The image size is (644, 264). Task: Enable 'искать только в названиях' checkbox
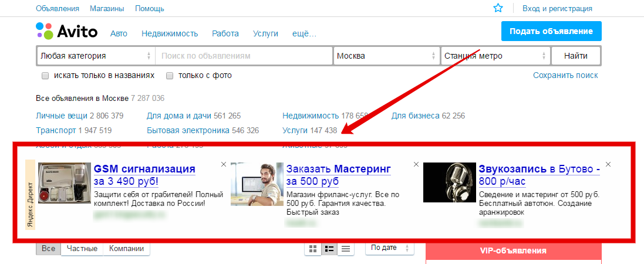tap(46, 76)
